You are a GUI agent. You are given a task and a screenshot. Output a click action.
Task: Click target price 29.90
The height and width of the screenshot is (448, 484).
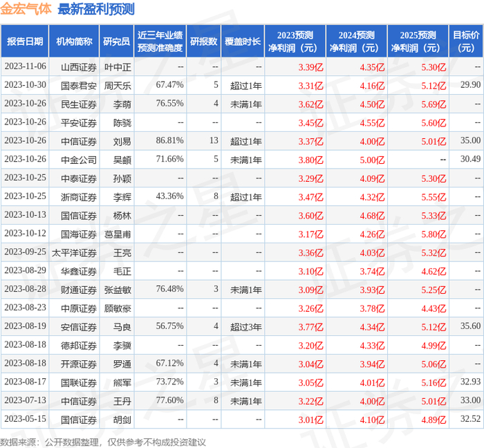click(470, 85)
